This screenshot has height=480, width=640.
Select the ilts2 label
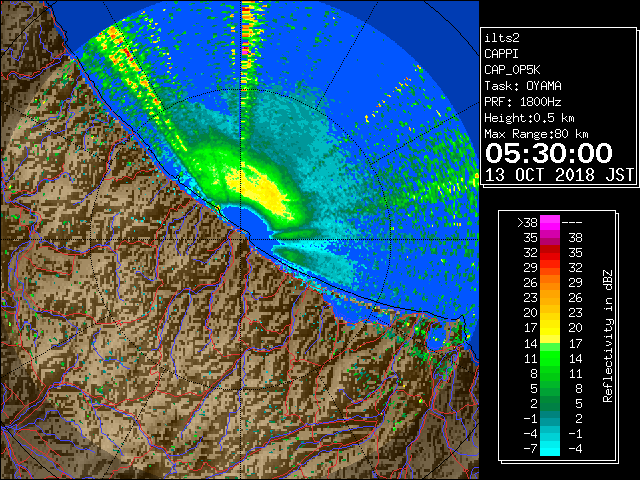click(502, 38)
